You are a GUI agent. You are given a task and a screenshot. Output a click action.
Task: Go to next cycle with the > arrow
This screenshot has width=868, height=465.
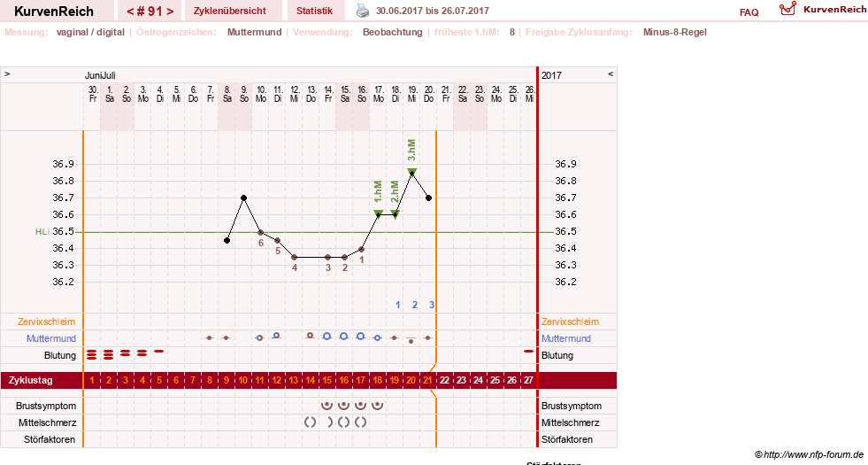point(170,12)
